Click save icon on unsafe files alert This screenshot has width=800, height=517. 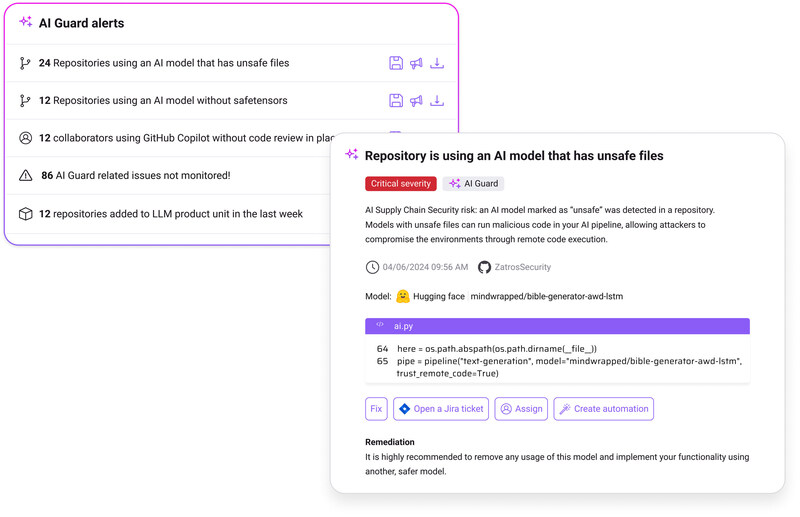[x=396, y=63]
